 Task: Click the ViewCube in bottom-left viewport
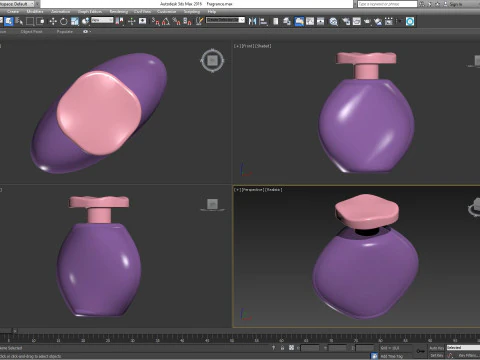(213, 204)
